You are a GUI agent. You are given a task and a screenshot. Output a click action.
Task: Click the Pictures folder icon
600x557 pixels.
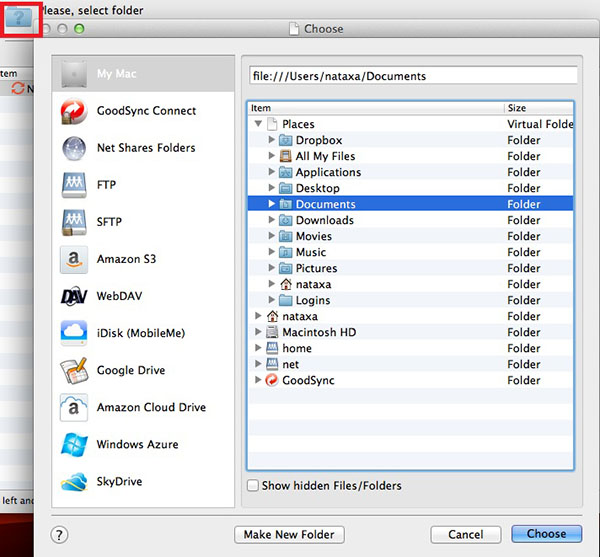(x=285, y=269)
